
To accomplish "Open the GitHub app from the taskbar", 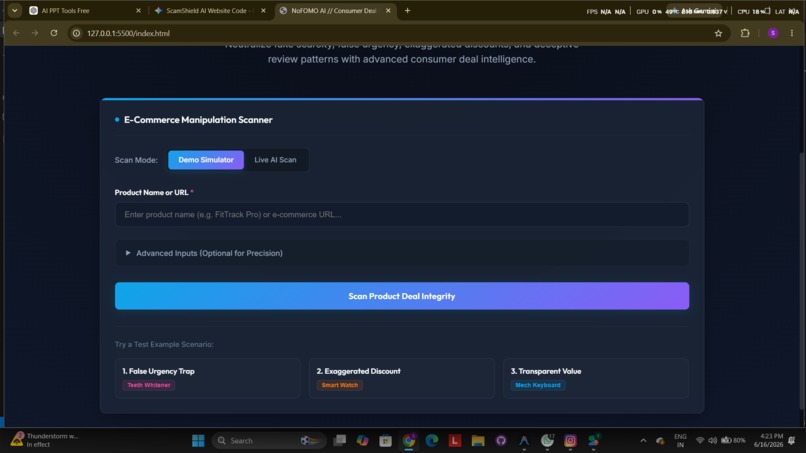I will click(501, 441).
